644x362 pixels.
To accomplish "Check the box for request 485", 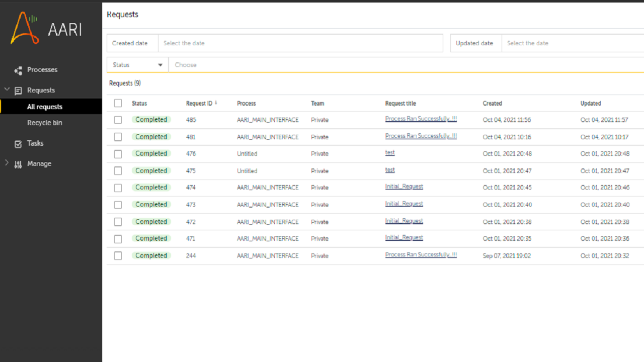I will [118, 120].
